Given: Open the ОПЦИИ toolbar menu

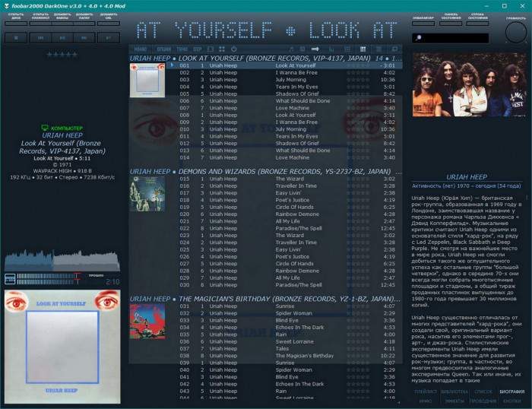Looking at the screenshot, I should [164, 49].
